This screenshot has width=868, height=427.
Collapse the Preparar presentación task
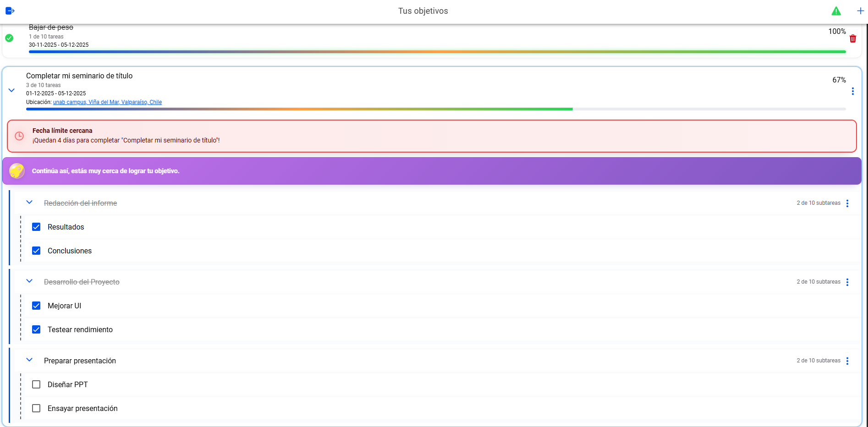click(29, 360)
